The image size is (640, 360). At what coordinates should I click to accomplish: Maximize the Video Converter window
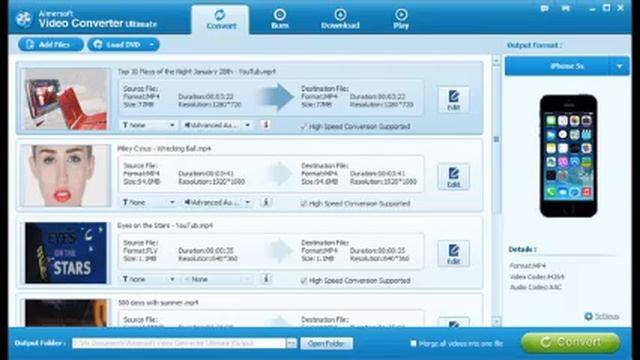coord(607,8)
